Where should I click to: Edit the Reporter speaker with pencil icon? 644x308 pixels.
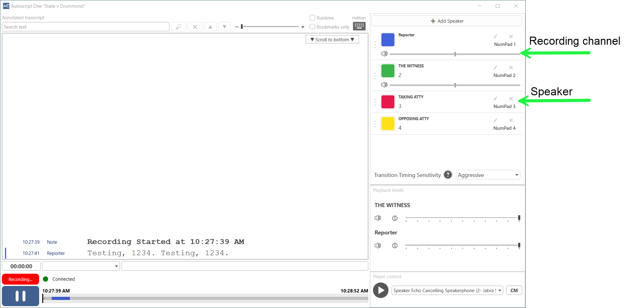pyautogui.click(x=495, y=37)
